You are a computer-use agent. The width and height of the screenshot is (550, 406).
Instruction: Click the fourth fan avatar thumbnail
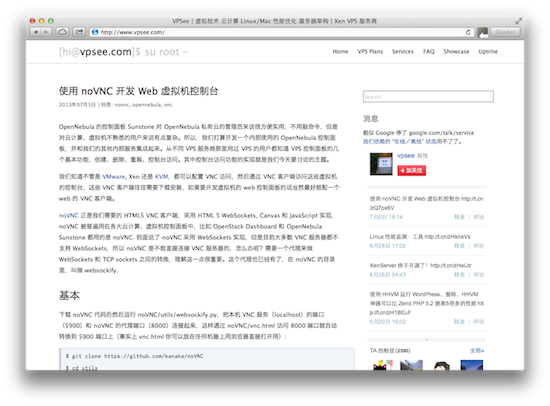click(471, 365)
